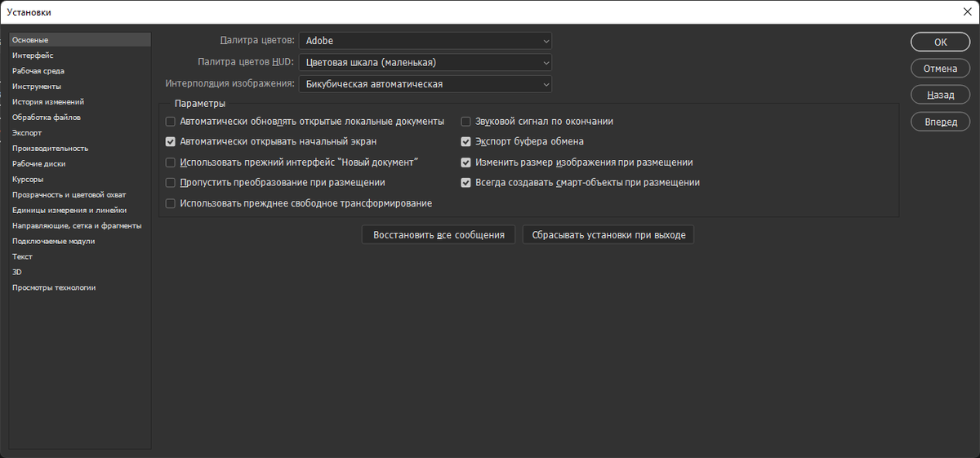Uncheck Экспорт буфера обмена
Viewport: 980px width, 458px height.
point(466,142)
